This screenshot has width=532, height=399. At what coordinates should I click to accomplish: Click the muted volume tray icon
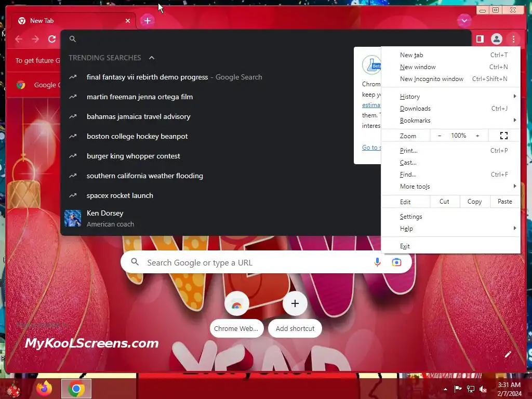point(483,389)
